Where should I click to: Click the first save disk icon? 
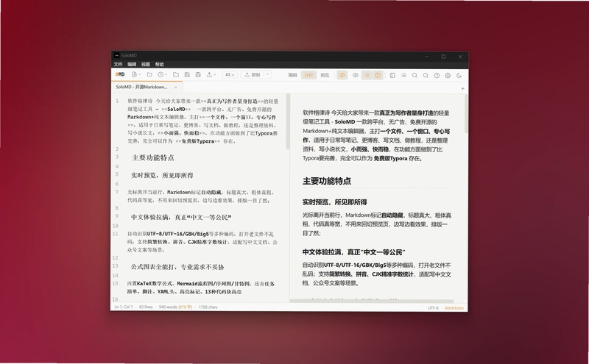(187, 75)
